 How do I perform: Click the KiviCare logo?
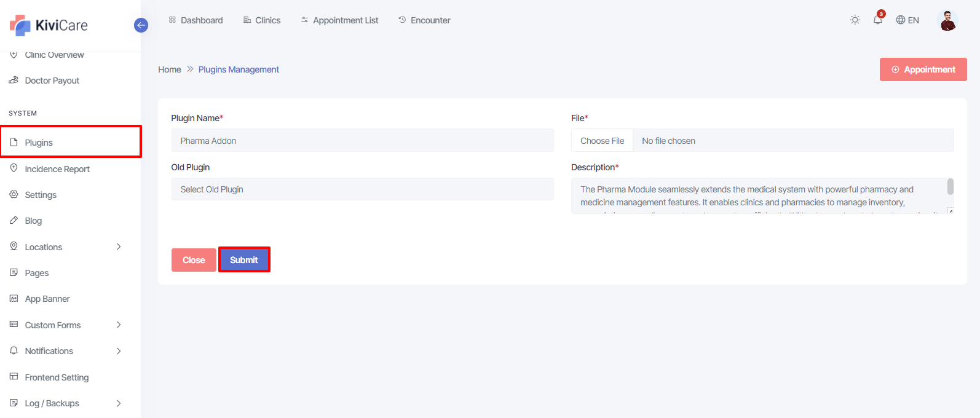pyautogui.click(x=49, y=25)
